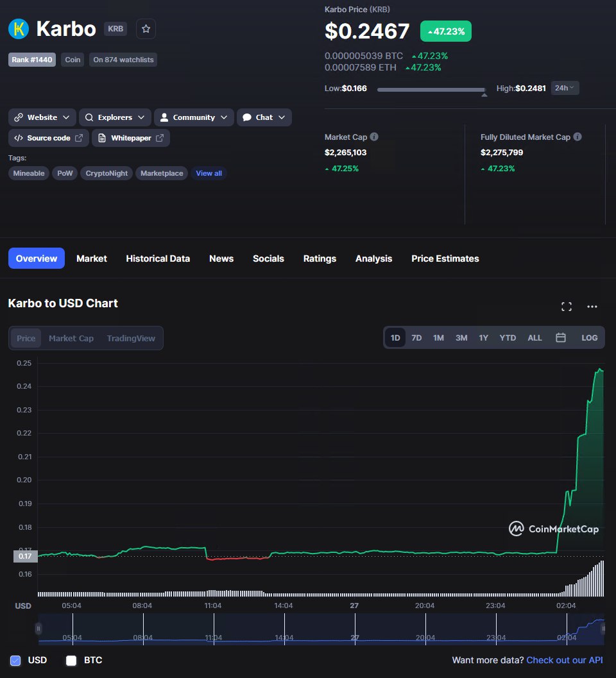This screenshot has width=616, height=678.
Task: Expand the Community dropdown
Action: [x=224, y=117]
